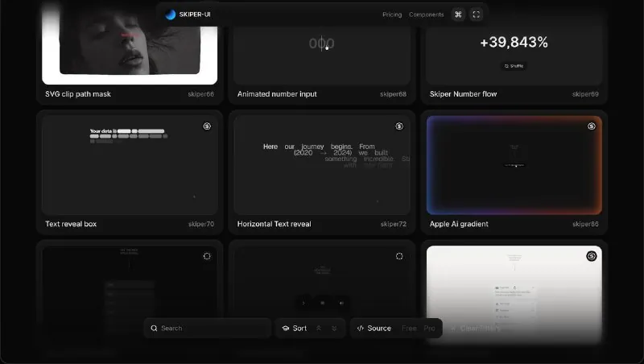This screenshot has width=644, height=364.
Task: Toggle the Free source filter
Action: coord(409,329)
